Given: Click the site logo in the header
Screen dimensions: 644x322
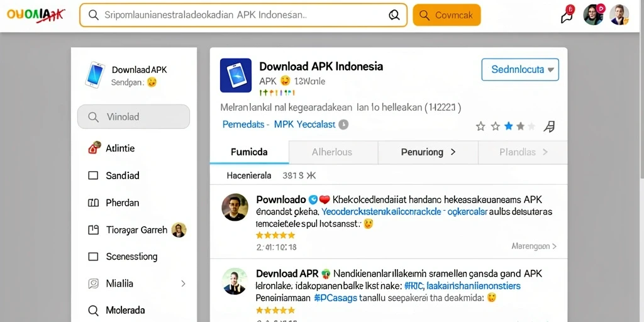Looking at the screenshot, I should coord(36,15).
